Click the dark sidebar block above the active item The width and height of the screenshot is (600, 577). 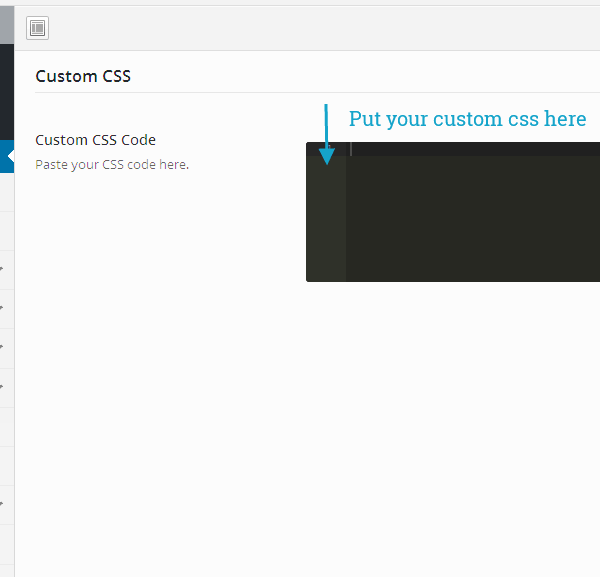6,90
